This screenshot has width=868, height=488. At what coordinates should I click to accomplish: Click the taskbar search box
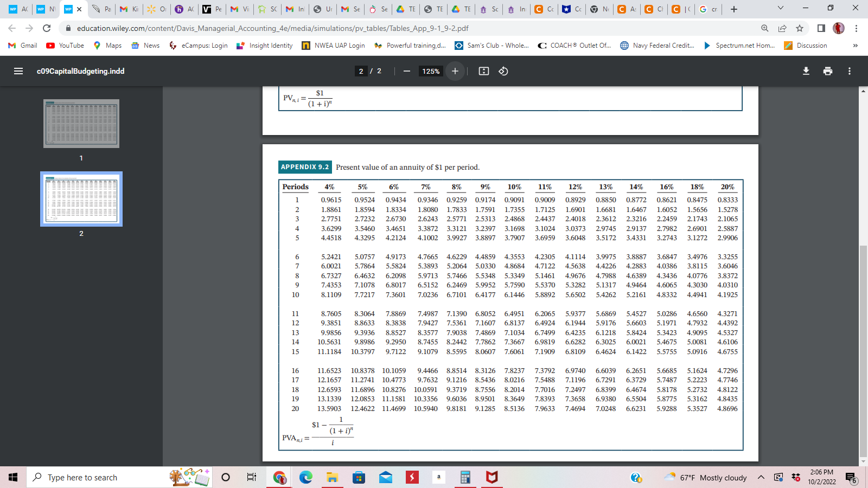click(x=119, y=477)
